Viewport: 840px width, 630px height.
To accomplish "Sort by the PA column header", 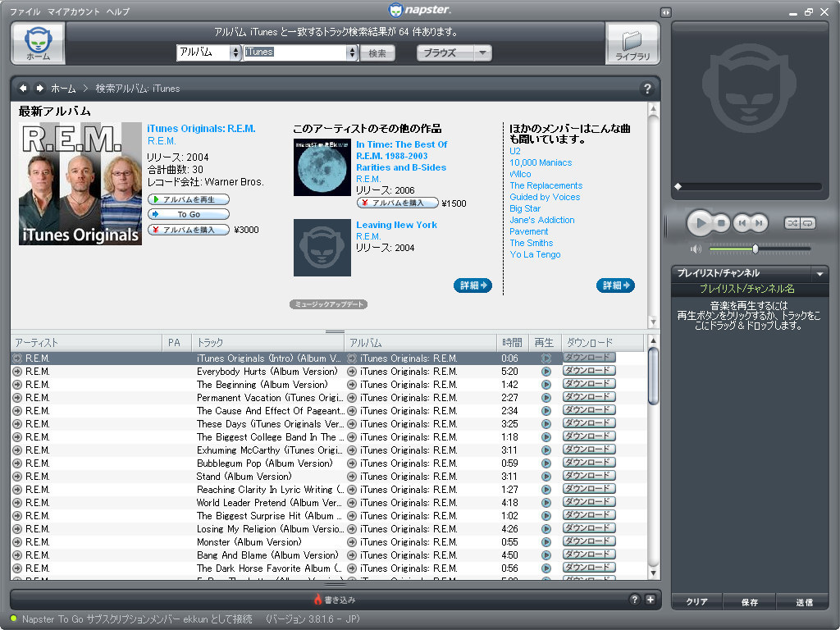I will pyautogui.click(x=177, y=342).
